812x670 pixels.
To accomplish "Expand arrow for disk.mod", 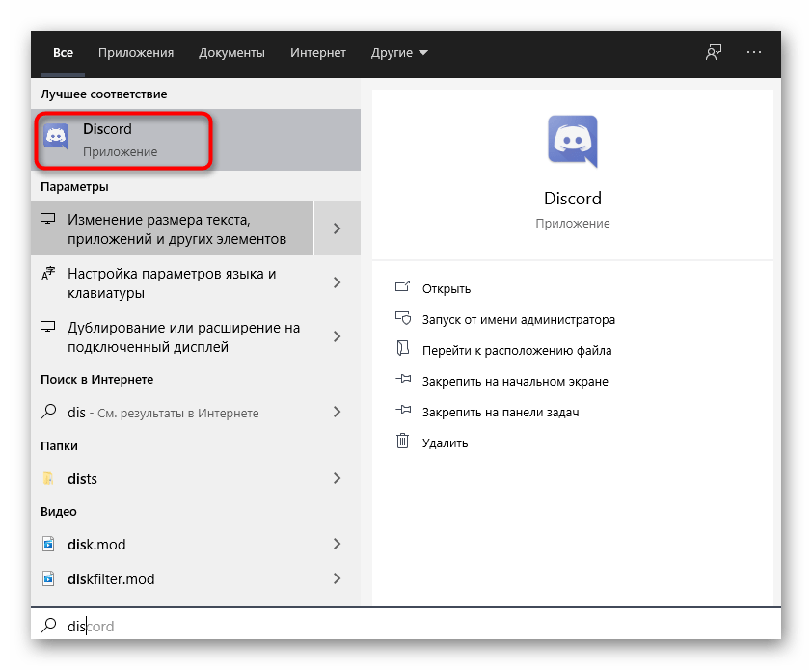I will click(338, 544).
